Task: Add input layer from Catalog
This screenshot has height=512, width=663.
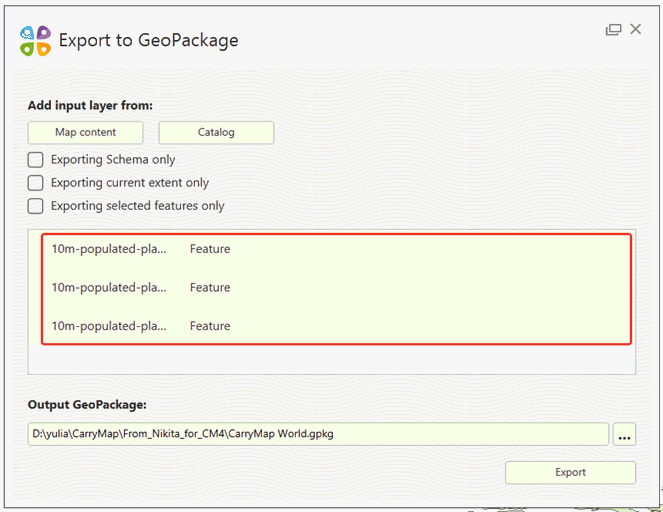Action: (216, 133)
